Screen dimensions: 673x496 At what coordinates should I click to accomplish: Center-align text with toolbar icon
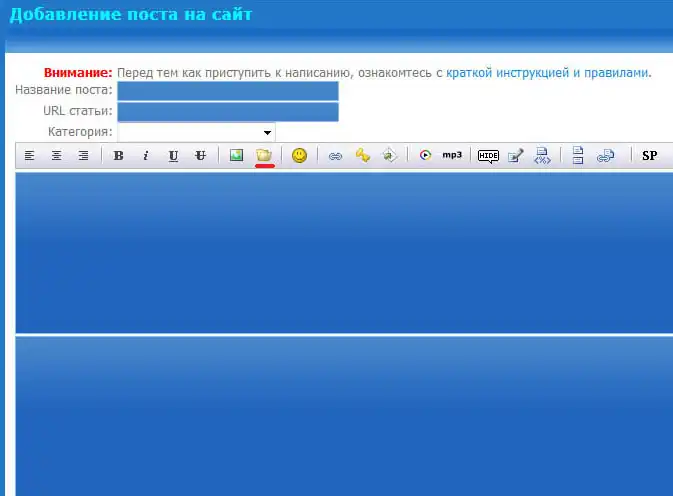point(57,155)
